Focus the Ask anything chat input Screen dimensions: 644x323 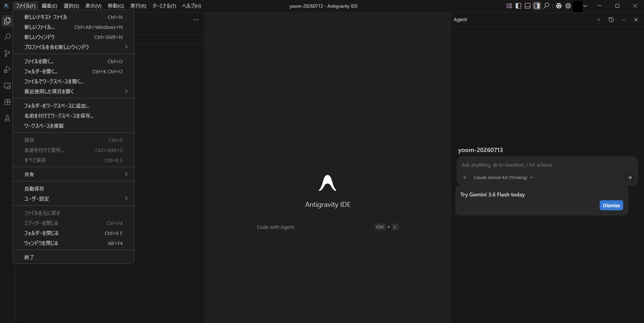[x=547, y=165]
